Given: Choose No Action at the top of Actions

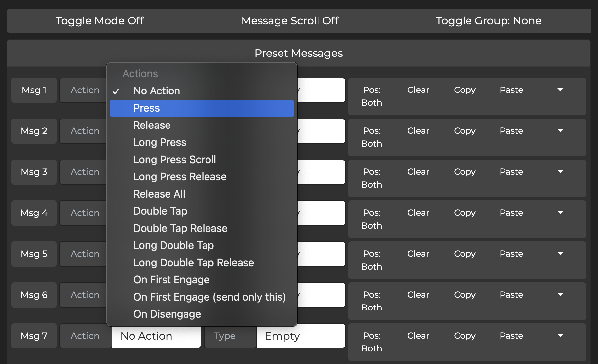Looking at the screenshot, I should [x=156, y=91].
